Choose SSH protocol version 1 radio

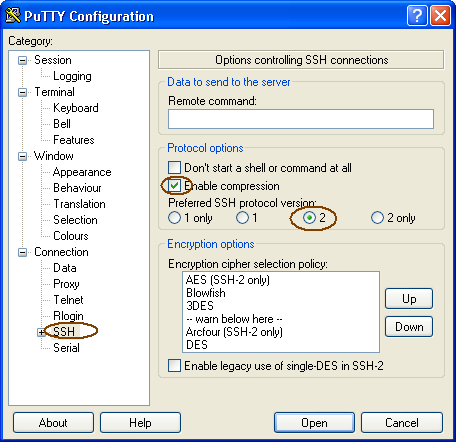(242, 218)
